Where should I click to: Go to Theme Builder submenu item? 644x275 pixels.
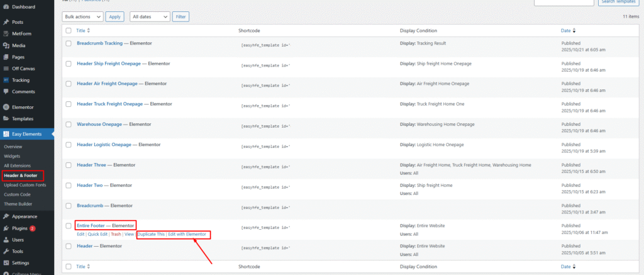pos(18,204)
